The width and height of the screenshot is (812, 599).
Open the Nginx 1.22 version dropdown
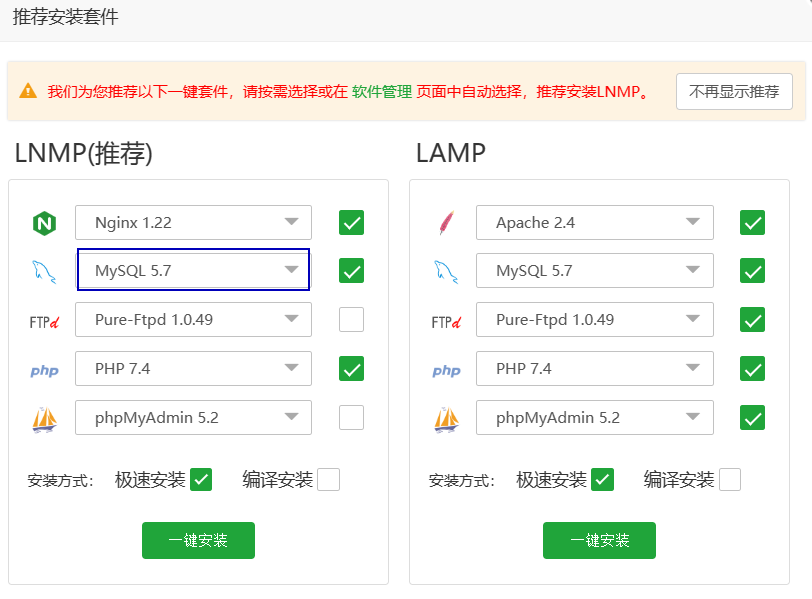pos(193,222)
